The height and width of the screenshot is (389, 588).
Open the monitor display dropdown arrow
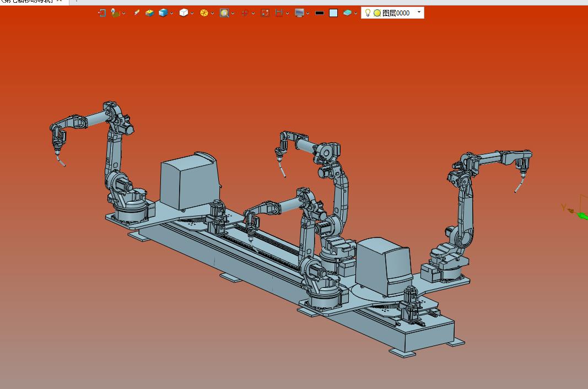[308, 13]
